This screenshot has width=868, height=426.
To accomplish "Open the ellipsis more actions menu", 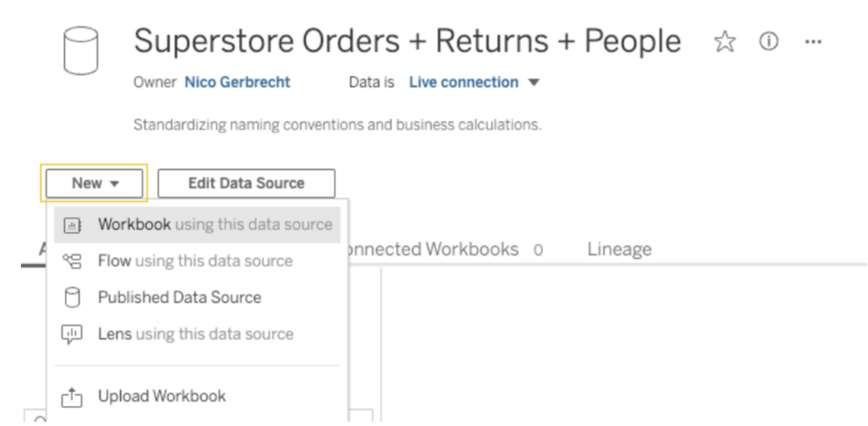I will point(814,41).
